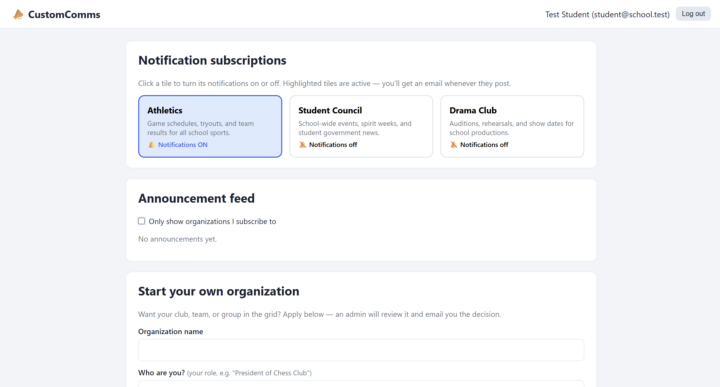Image resolution: width=720 pixels, height=387 pixels.
Task: Click the Drama Club auditions description text
Action: tap(512, 128)
